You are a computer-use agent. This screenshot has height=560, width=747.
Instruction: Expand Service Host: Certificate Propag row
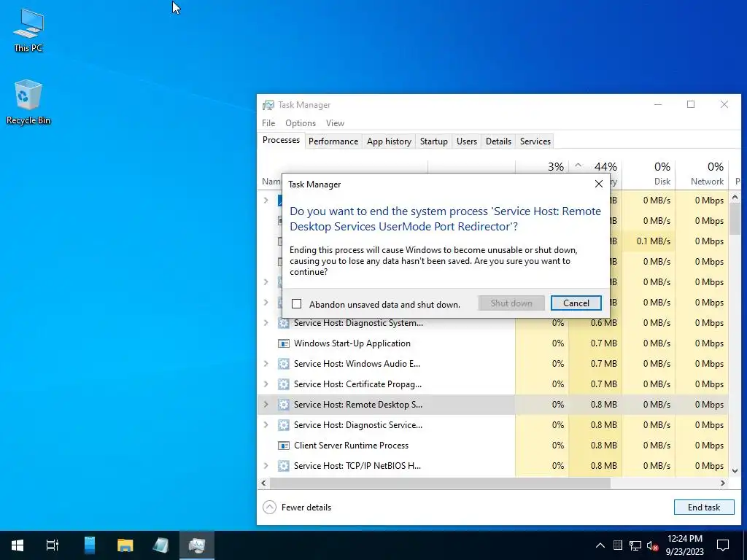266,384
